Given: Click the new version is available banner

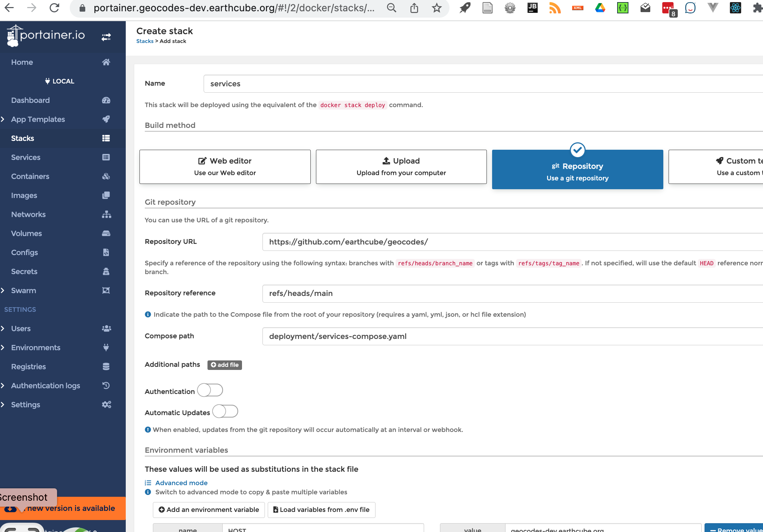Looking at the screenshot, I should click(x=63, y=508).
